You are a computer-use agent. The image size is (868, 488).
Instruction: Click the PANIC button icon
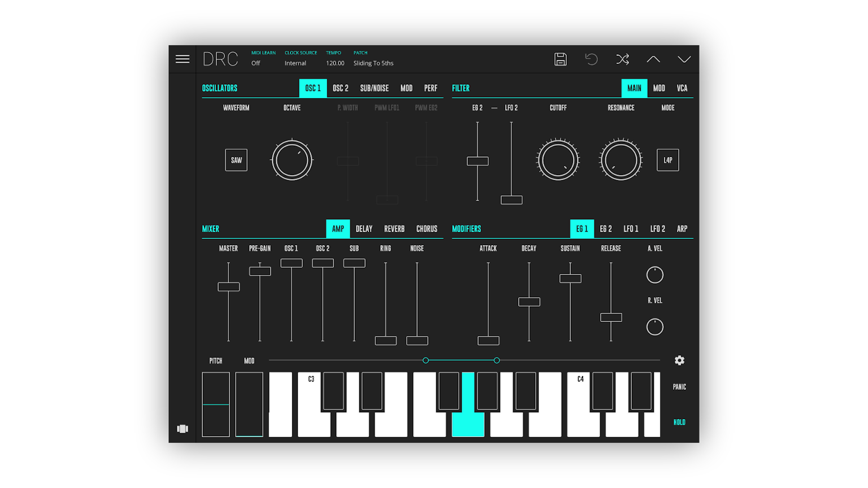(x=679, y=386)
